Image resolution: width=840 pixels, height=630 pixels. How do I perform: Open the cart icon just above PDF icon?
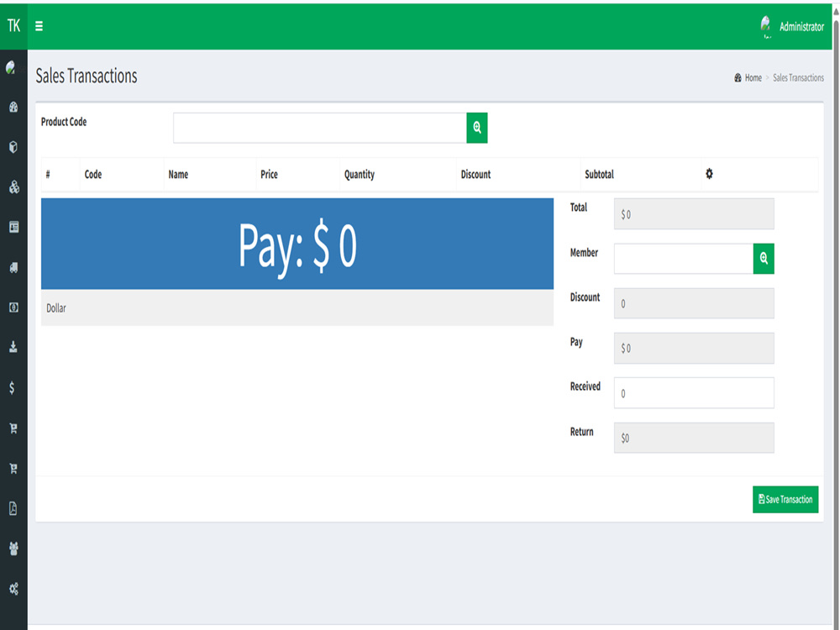(13, 468)
